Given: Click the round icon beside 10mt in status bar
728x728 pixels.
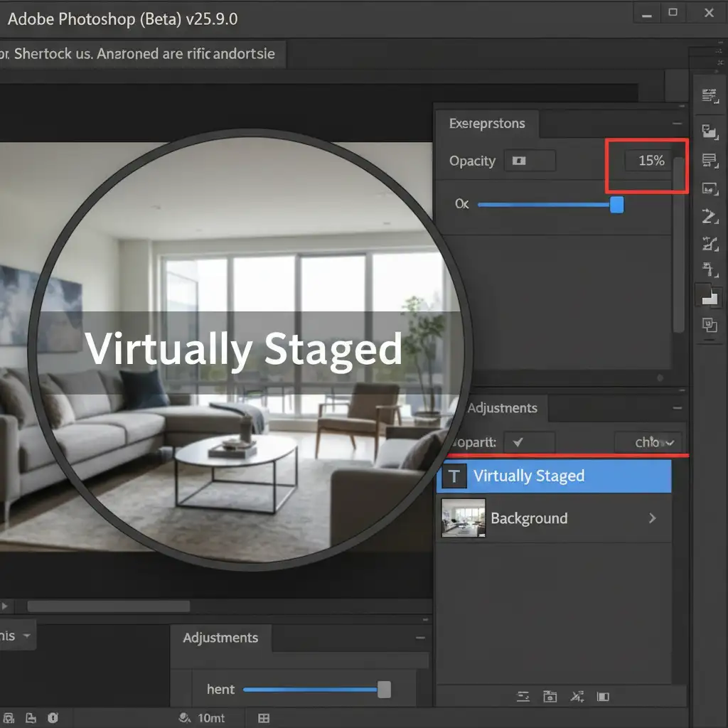Looking at the screenshot, I should pos(185,718).
